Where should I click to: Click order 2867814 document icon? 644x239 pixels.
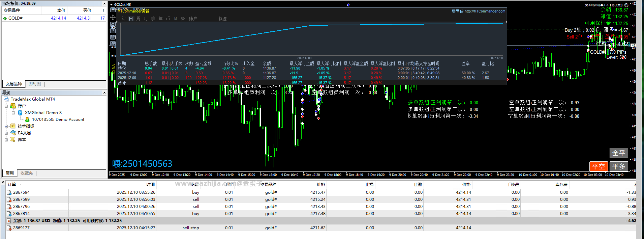(x=9, y=214)
